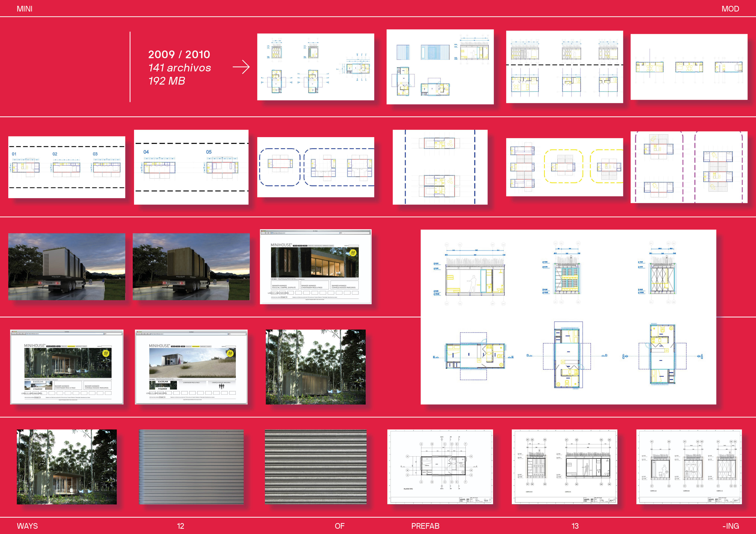Click page number 13 in footer

click(575, 526)
